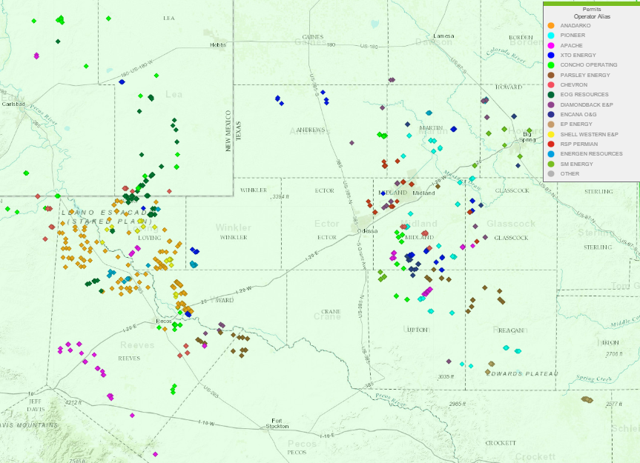Click the red RSP PERMIAN legend swatch
Viewport: 640px width, 463px height.
pos(551,144)
